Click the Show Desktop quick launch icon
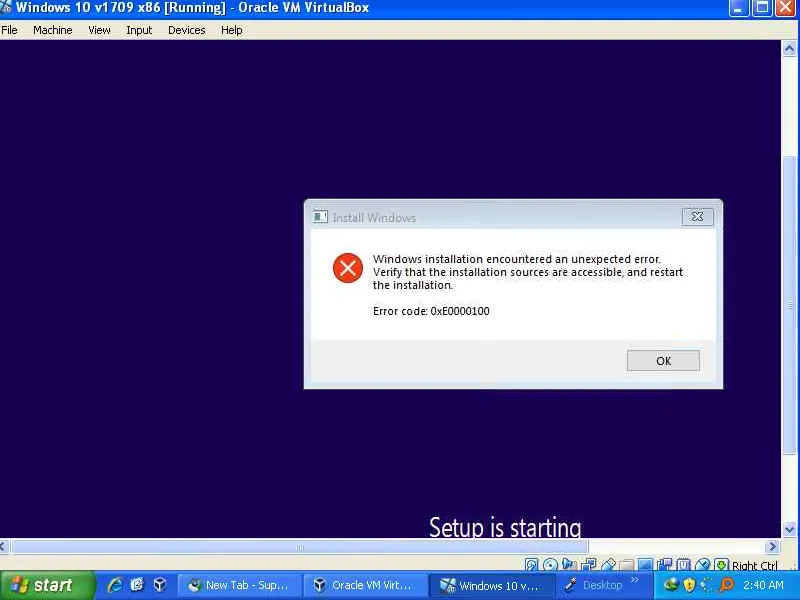The image size is (800, 600). pyautogui.click(x=137, y=585)
